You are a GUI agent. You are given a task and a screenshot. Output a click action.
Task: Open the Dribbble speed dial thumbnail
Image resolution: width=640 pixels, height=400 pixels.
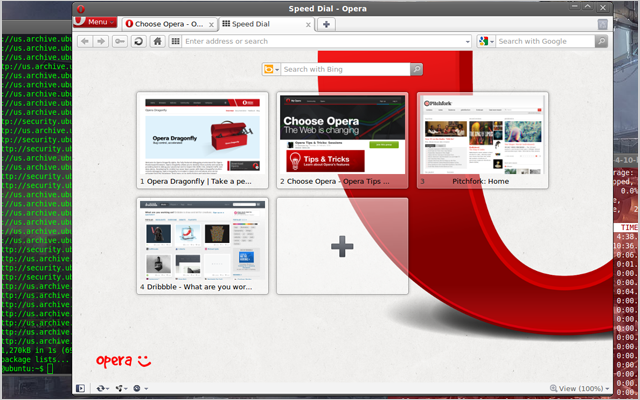tap(202, 246)
